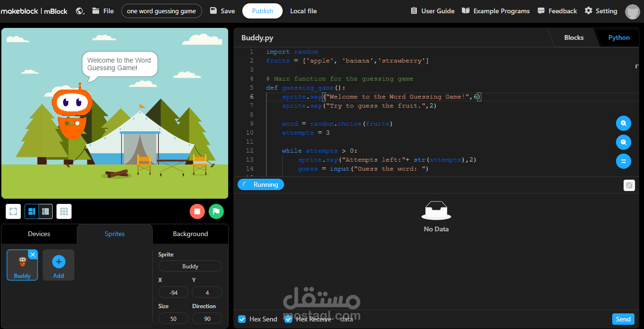
Task: Click the File folder icon
Action: (x=96, y=10)
